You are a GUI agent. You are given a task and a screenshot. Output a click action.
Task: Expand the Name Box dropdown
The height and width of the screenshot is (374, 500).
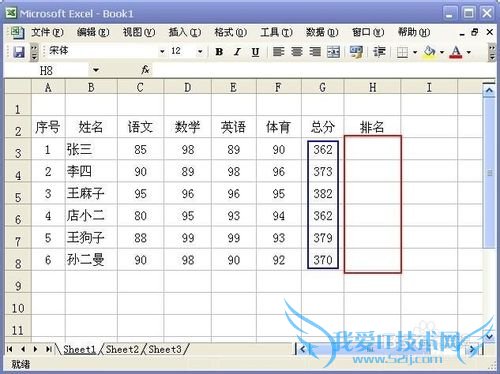coord(96,70)
